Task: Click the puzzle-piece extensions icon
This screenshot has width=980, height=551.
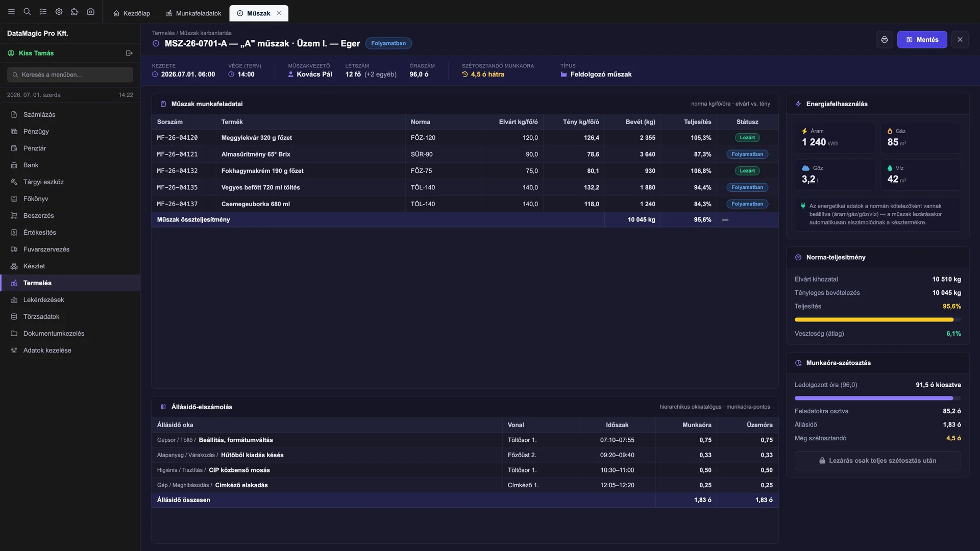Action: (75, 12)
